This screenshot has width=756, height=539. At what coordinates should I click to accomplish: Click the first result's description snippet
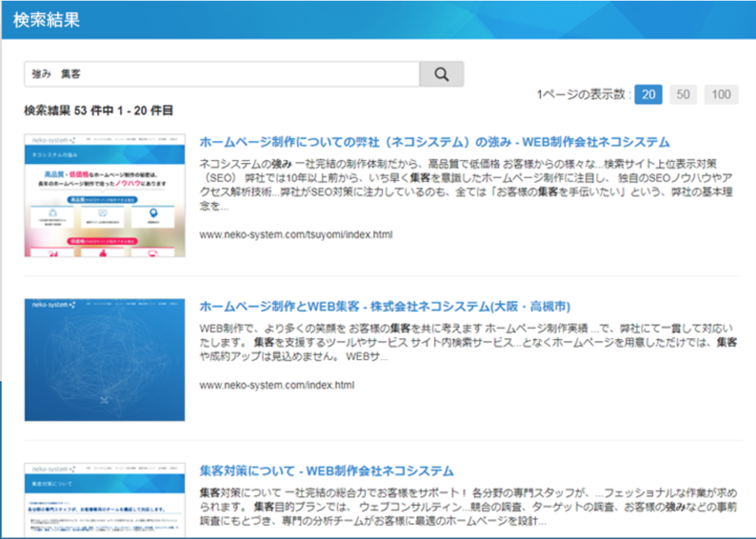(x=466, y=184)
